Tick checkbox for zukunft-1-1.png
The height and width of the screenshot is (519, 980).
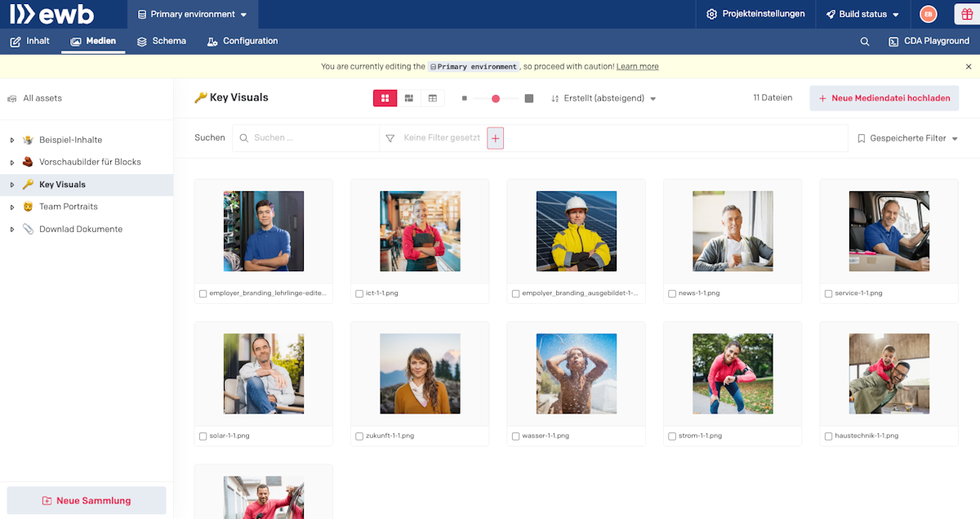pyautogui.click(x=359, y=436)
